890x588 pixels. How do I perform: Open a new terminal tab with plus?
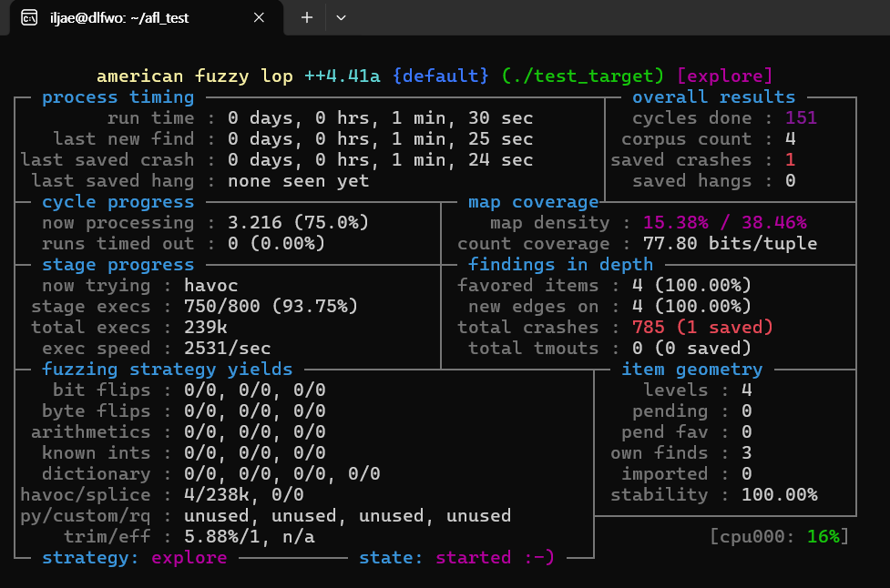[x=306, y=17]
